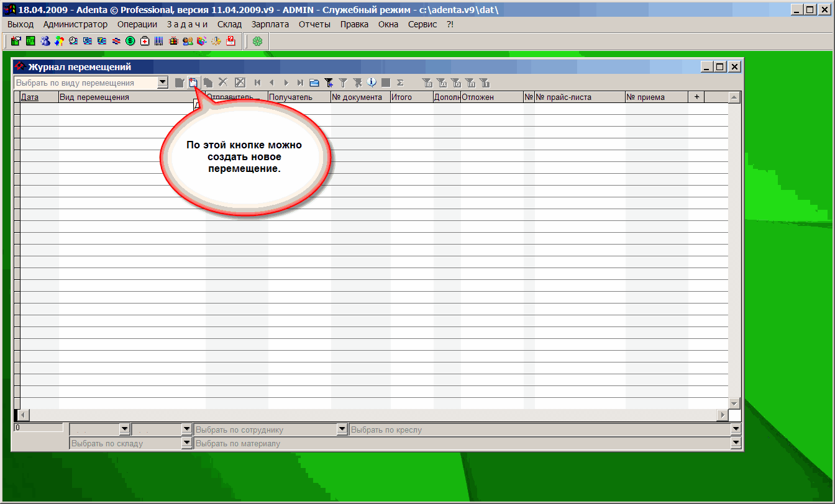Expand the 'Выбрать по складу' dropdown
The image size is (835, 504).
click(186, 443)
